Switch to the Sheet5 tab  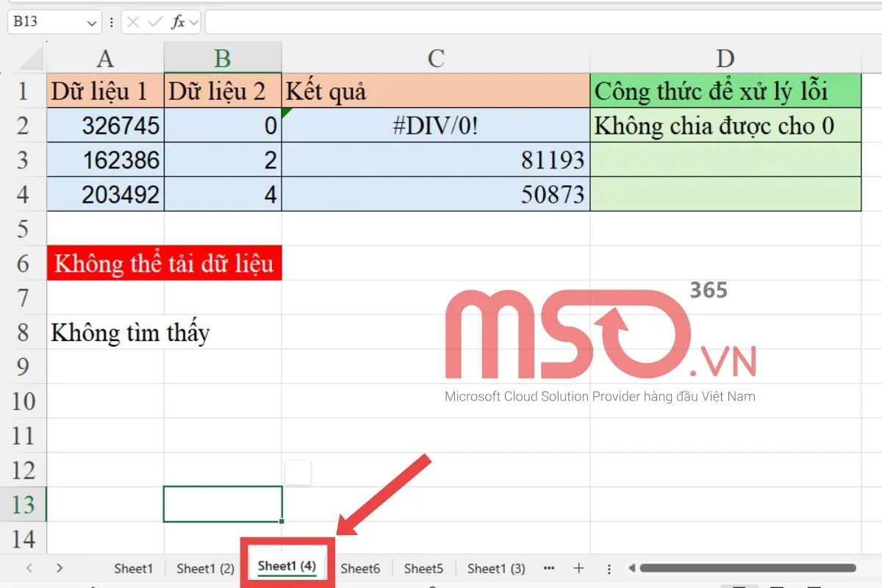click(423, 568)
